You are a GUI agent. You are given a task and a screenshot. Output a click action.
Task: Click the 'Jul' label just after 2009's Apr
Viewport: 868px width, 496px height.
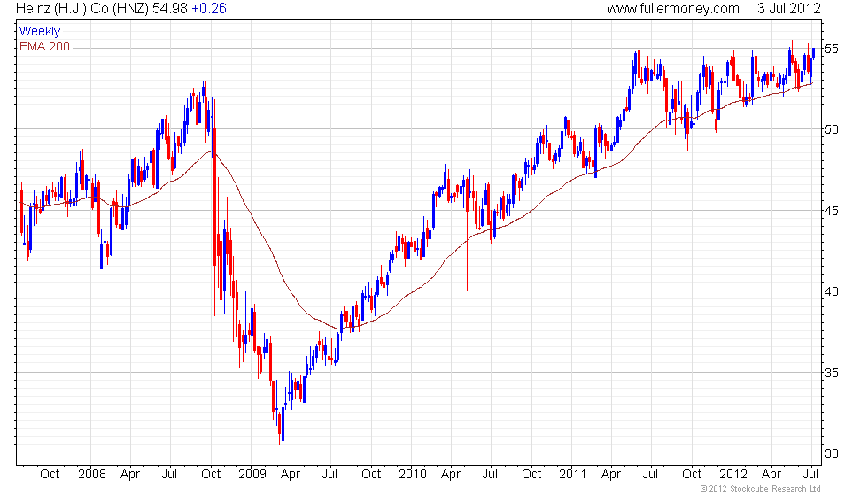329,475
